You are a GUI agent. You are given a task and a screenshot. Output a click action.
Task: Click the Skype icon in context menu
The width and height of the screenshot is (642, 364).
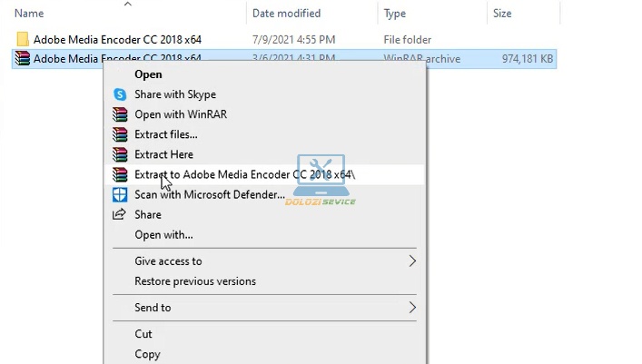(120, 94)
